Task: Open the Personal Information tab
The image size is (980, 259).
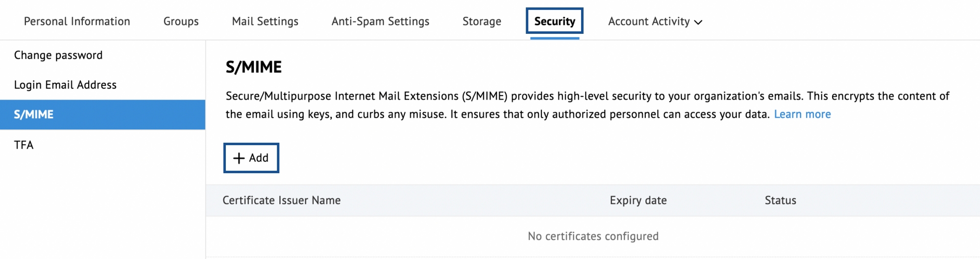Action: [77, 22]
